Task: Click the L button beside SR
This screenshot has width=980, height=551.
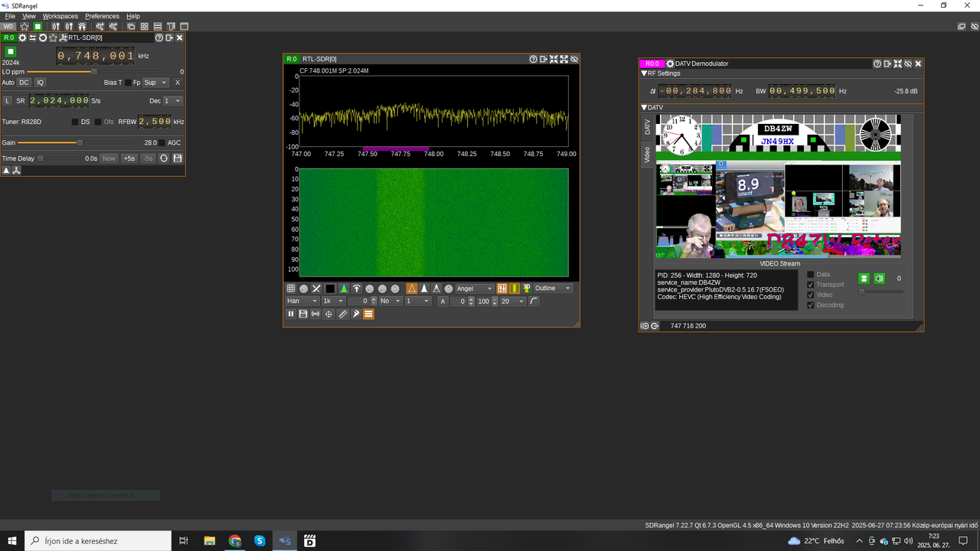Action: point(8,101)
